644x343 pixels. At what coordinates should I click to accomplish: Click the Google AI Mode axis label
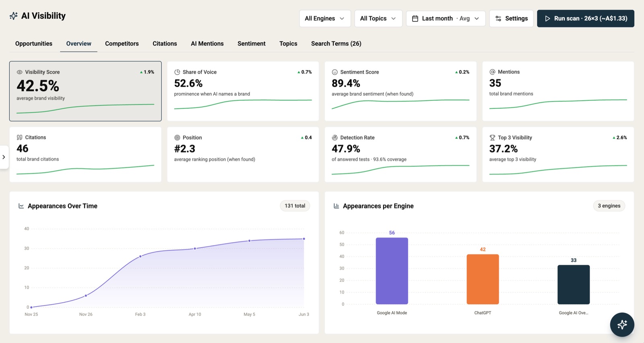pyautogui.click(x=392, y=313)
